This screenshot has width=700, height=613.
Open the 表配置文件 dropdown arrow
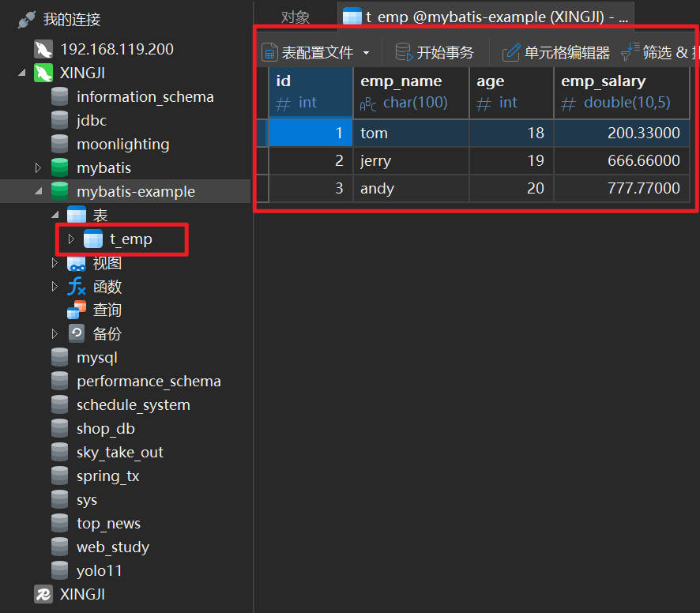tap(366, 53)
